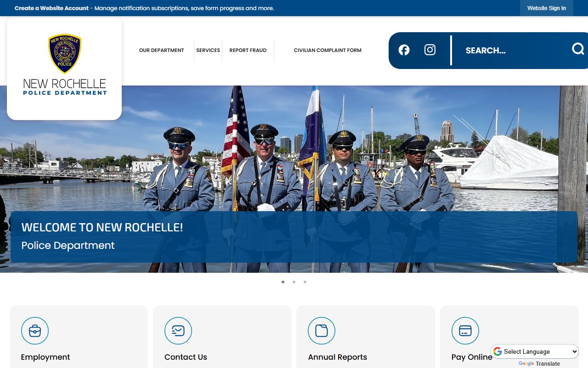Click the Contact Us message icon
Screen dimensions: 588x368
(178, 331)
